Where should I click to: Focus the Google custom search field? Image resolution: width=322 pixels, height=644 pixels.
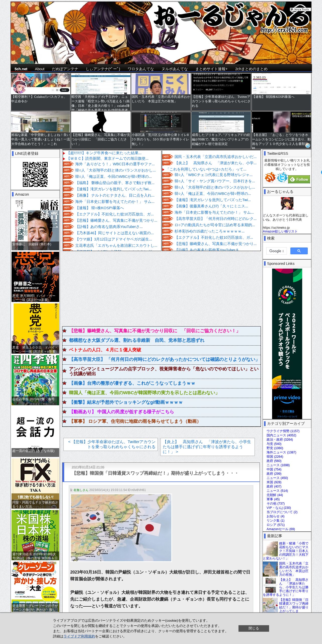point(276,251)
